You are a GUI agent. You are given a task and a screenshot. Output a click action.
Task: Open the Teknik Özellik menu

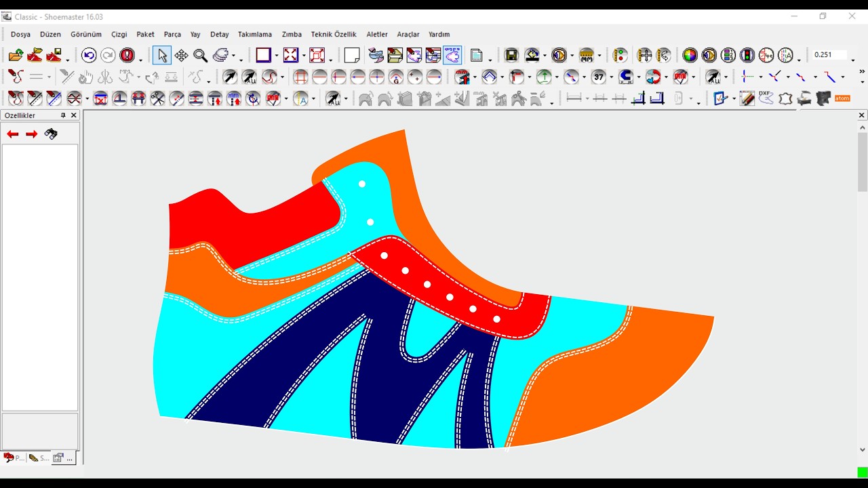click(x=334, y=35)
